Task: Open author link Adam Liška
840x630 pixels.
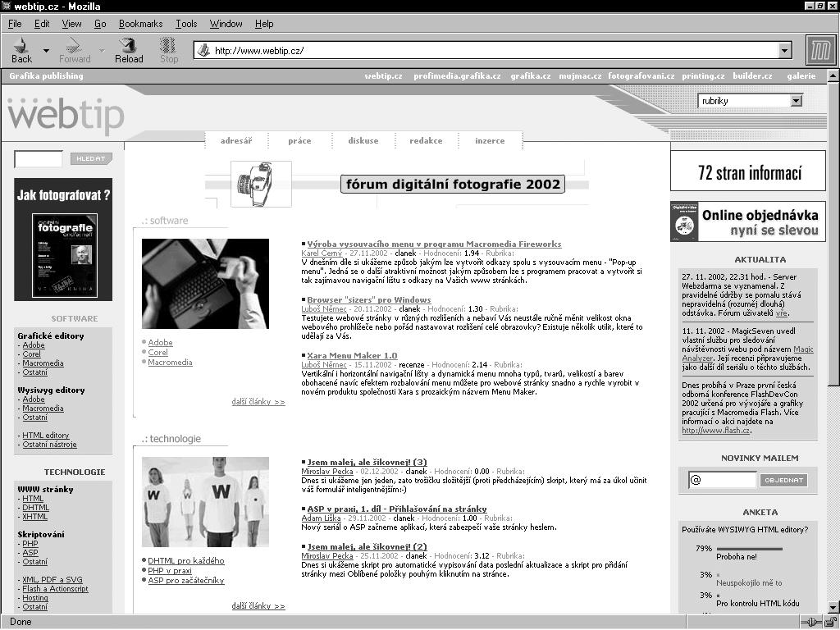Action: (x=321, y=518)
